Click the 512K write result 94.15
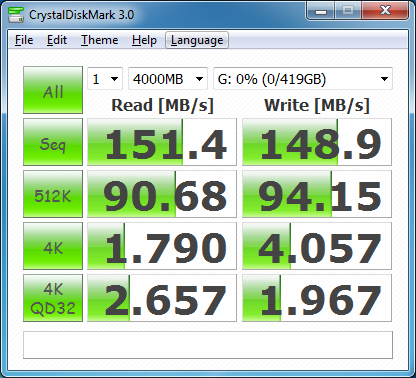The height and width of the screenshot is (378, 416). coord(317,194)
